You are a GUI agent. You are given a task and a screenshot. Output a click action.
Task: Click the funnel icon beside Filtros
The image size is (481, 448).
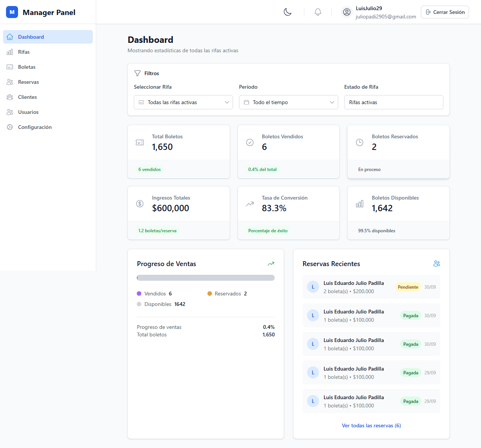[138, 73]
